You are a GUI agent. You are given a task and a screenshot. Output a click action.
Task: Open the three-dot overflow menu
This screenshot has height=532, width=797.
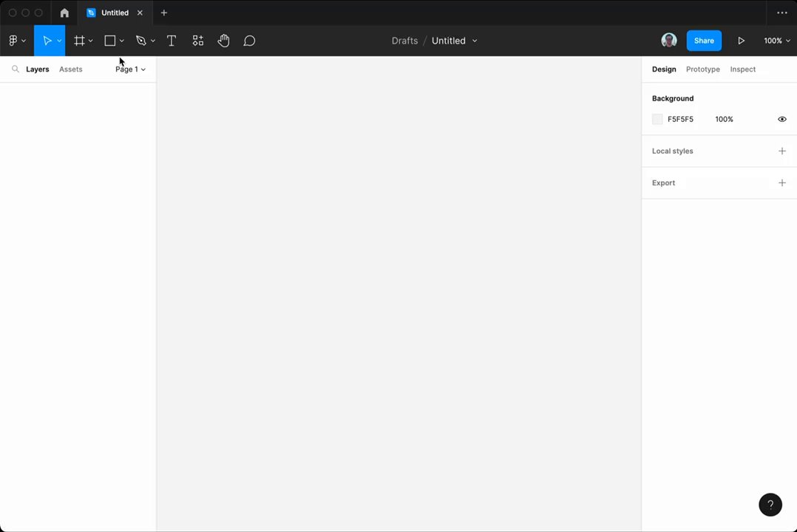[x=781, y=13]
